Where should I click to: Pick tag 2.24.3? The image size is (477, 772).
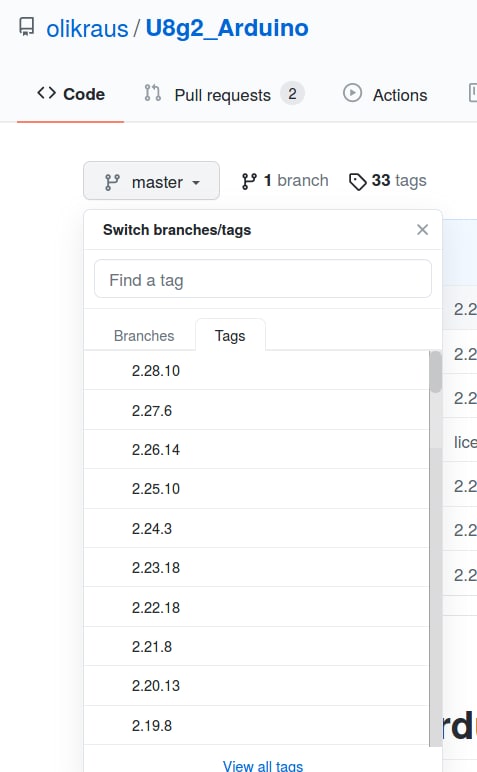click(x=256, y=528)
